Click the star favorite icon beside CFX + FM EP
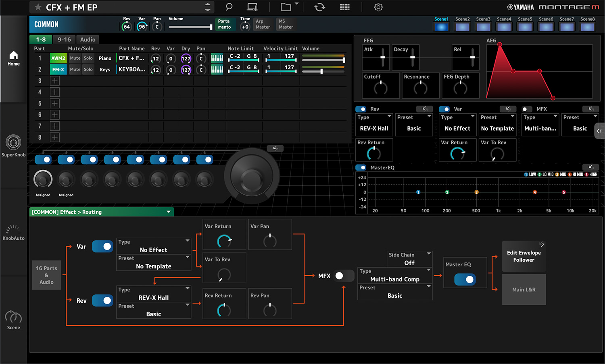Viewport: 605px width, 364px height. tap(38, 7)
